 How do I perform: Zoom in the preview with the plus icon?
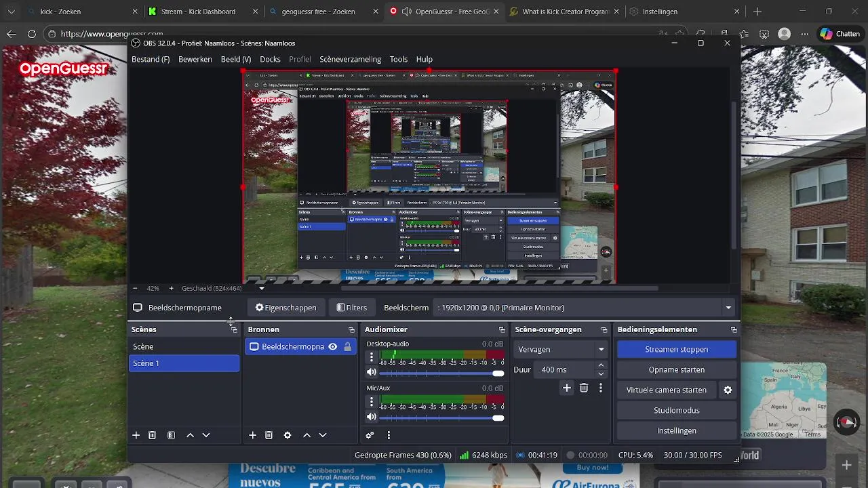(171, 288)
